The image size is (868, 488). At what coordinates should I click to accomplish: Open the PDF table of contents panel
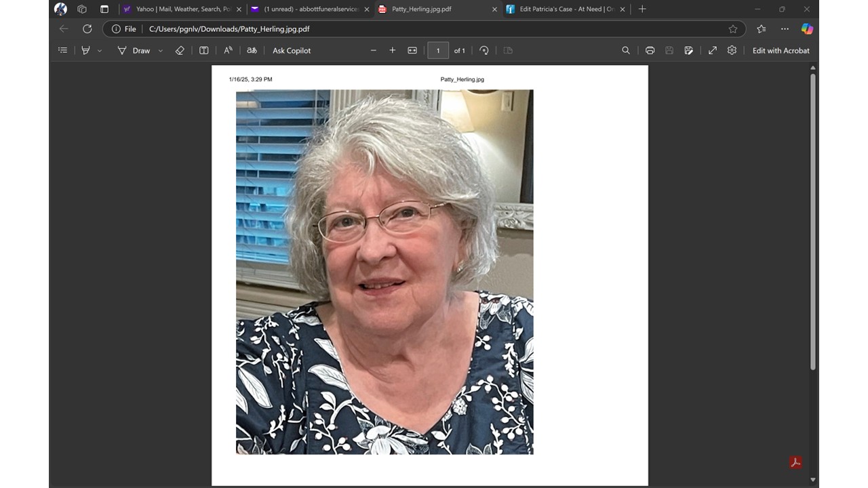tap(63, 50)
